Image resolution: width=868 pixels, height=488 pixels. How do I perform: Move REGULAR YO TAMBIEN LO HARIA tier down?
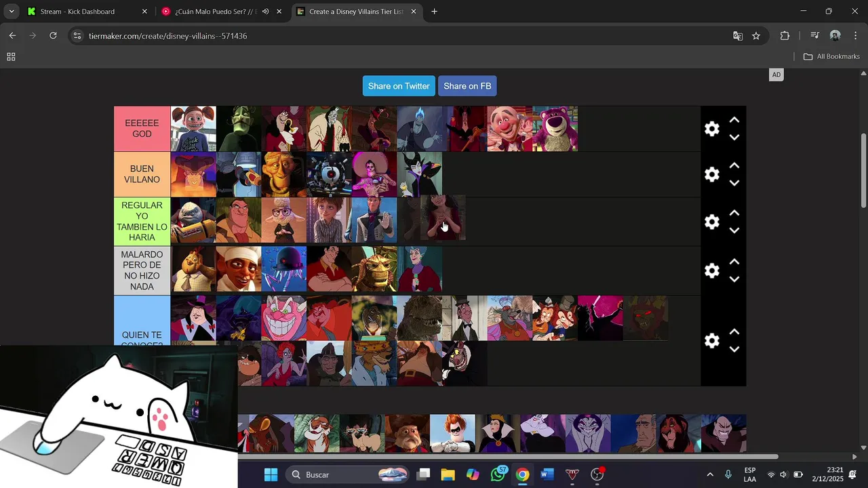(734, 230)
